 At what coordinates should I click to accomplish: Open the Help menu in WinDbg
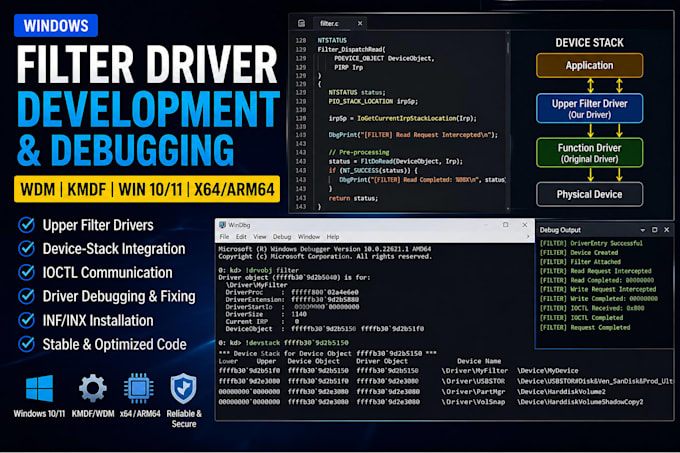333,237
